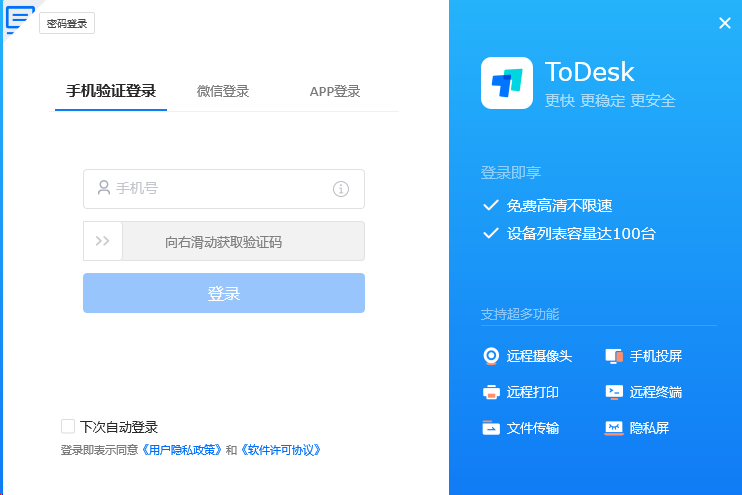Image resolution: width=742 pixels, height=495 pixels.
Task: Close the ToDesk login window
Action: click(725, 23)
